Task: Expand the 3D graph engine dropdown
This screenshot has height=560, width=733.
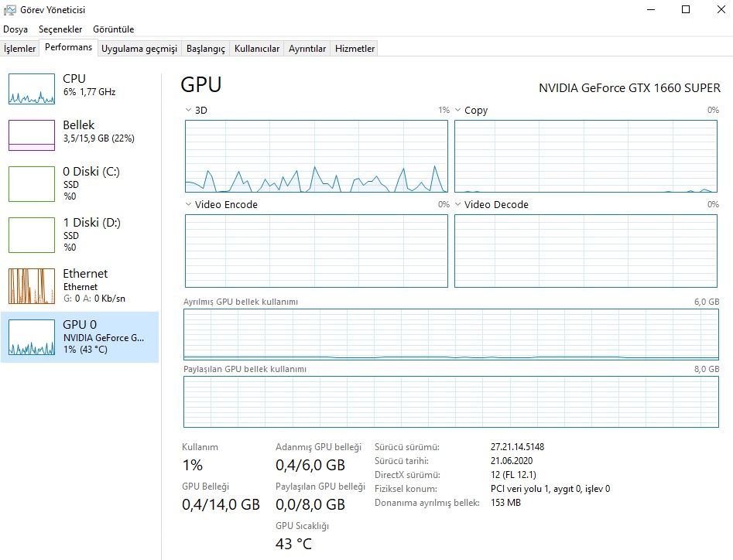Action: pos(188,111)
